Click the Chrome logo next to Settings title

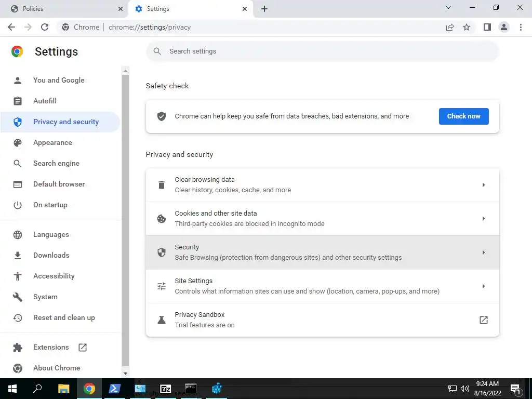coord(17,51)
